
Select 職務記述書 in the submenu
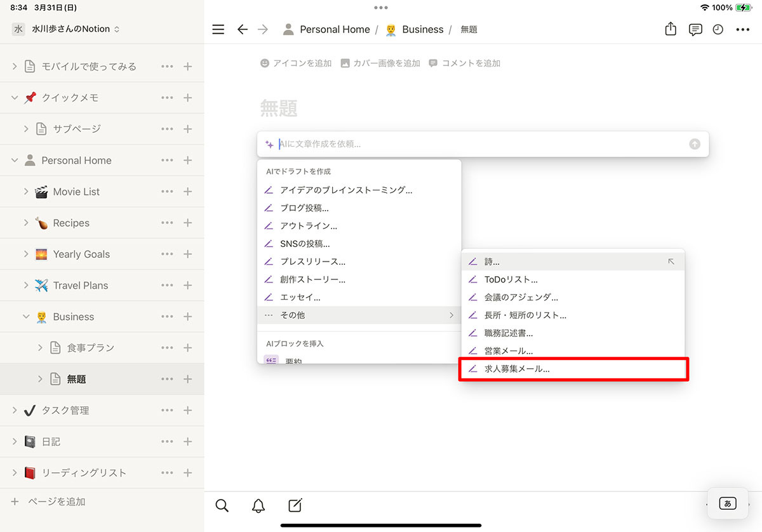coord(573,333)
